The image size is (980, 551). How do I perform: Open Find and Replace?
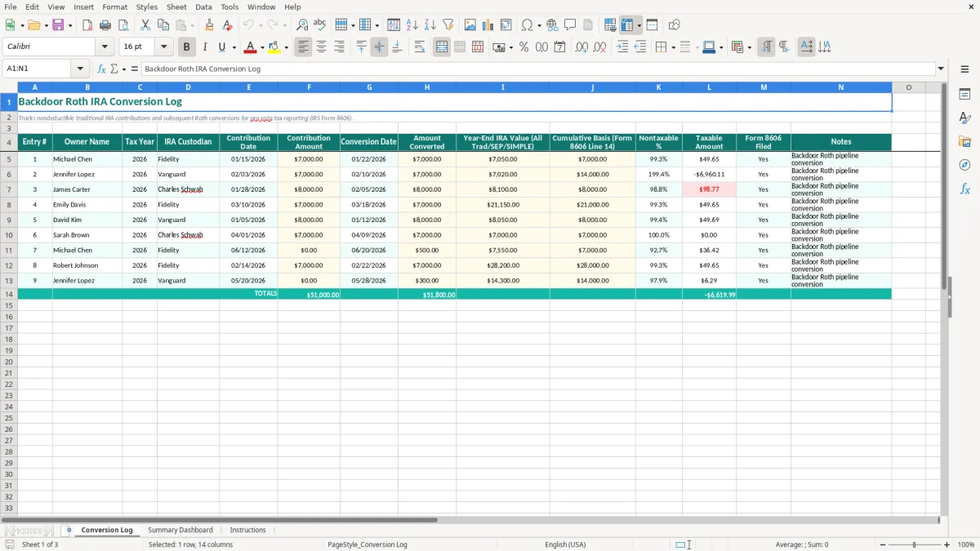click(302, 25)
